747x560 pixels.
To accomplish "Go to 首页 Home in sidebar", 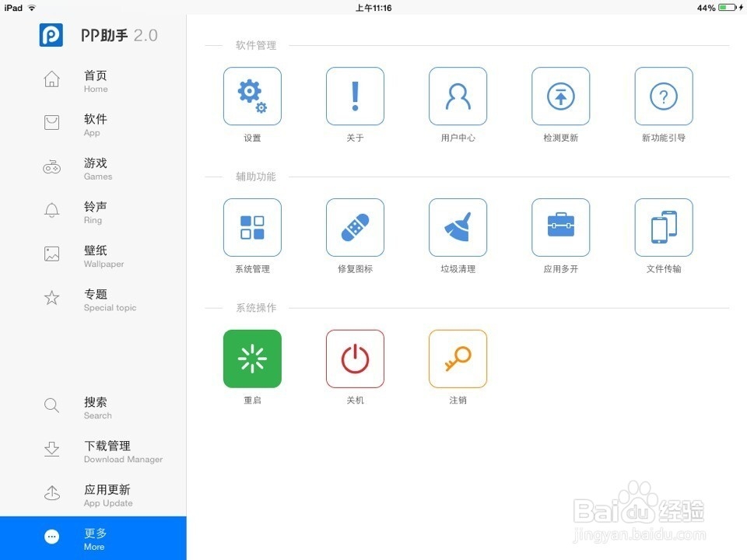I will tap(93, 81).
